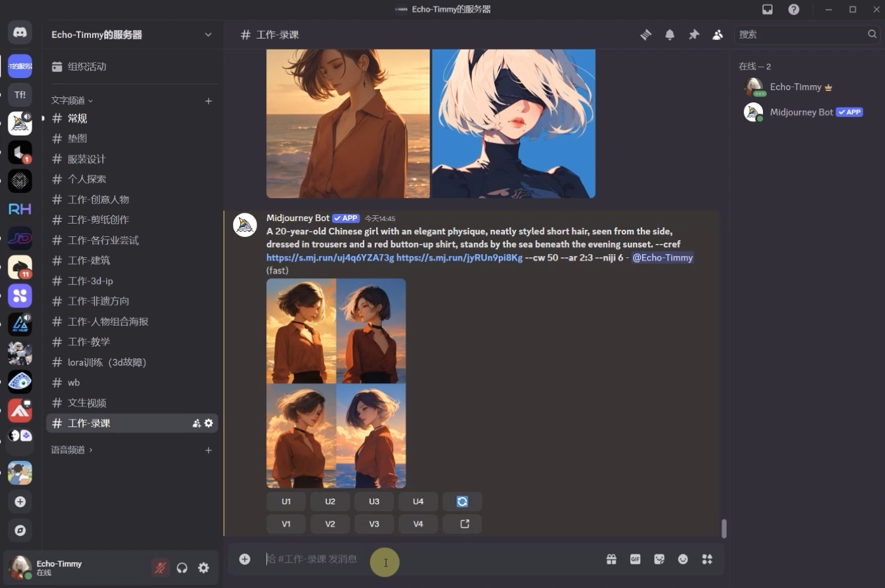Open notification settings bell icon
This screenshot has height=588, width=885.
670,34
